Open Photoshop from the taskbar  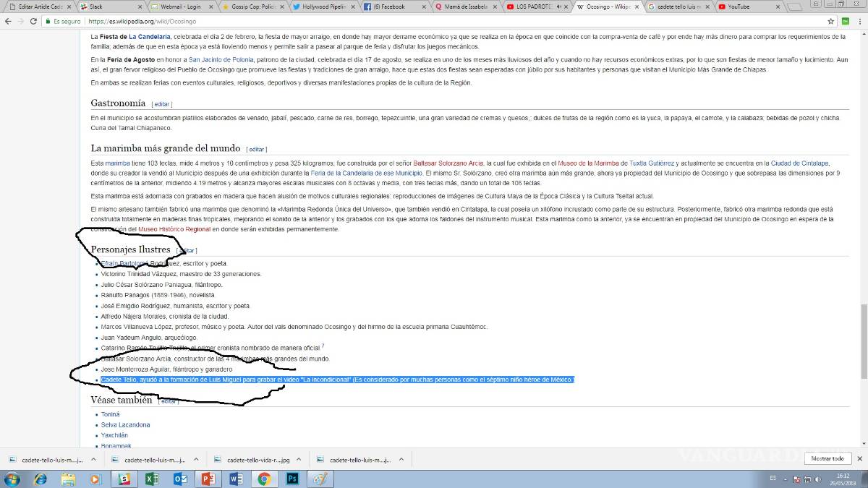tap(293, 479)
